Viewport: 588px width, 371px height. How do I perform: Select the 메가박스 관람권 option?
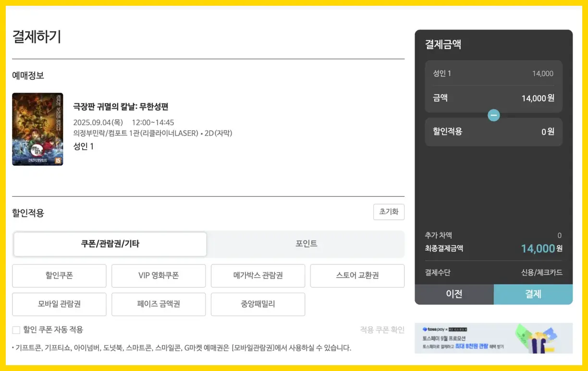pos(258,275)
